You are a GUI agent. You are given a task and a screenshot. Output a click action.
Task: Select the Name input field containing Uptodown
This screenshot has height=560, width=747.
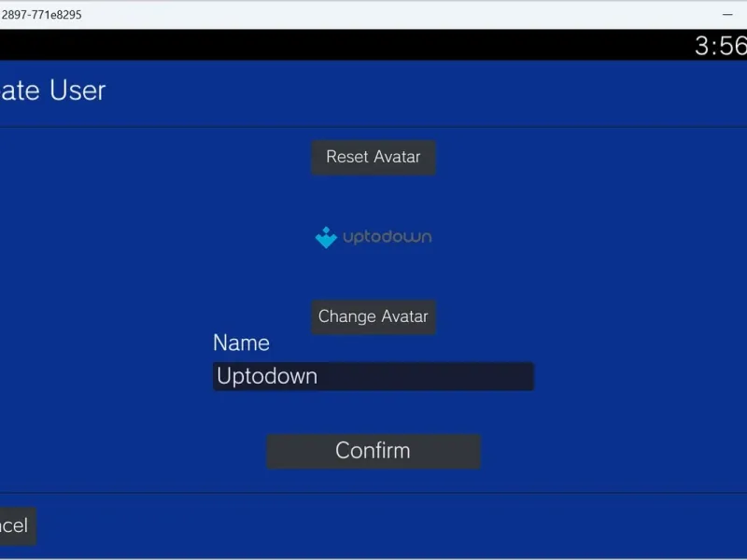click(x=373, y=376)
